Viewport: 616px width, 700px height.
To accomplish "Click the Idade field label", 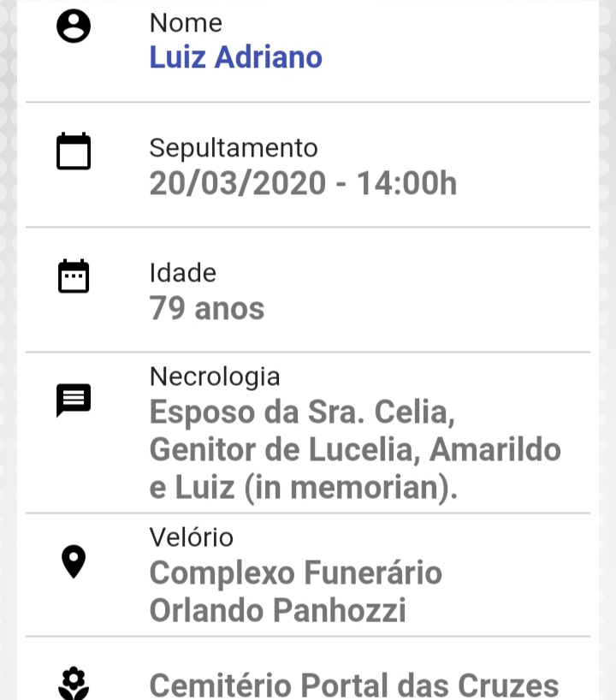I will coord(182,273).
